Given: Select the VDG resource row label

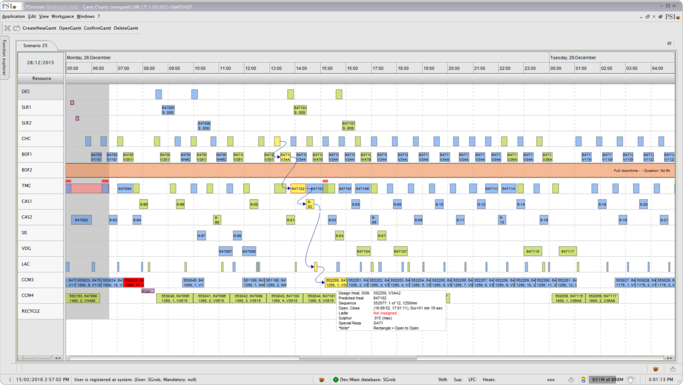Looking at the screenshot, I should (41, 249).
